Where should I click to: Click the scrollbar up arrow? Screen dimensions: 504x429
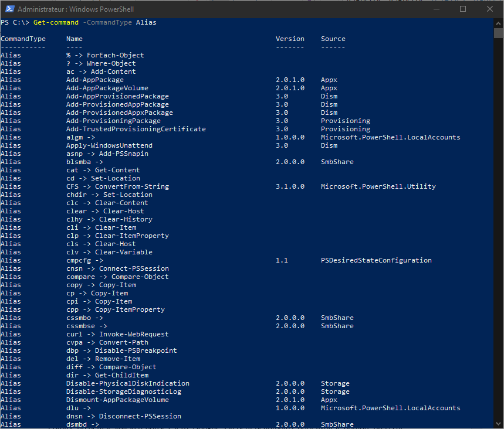499,22
